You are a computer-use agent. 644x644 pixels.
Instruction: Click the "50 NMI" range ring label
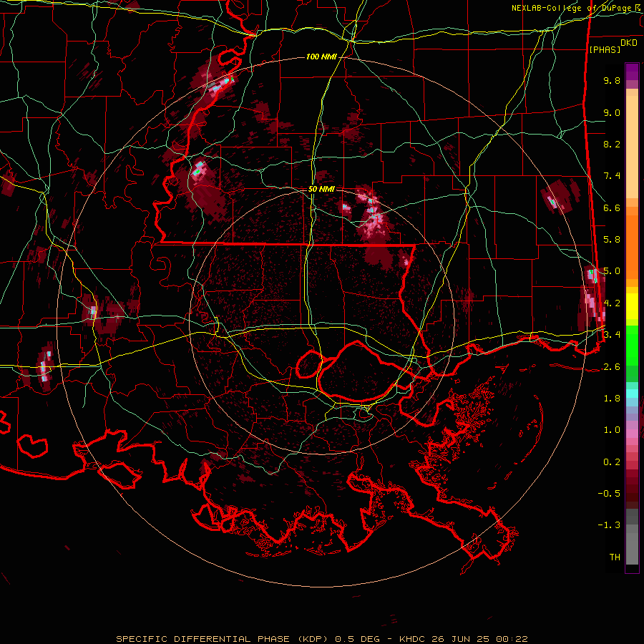pos(321,189)
